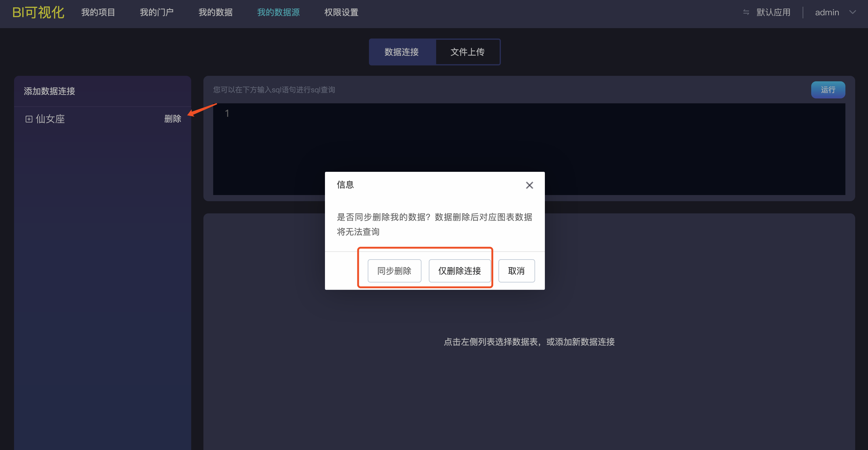The image size is (868, 450).
Task: Open the 我的项目 menu
Action: pyautogui.click(x=98, y=13)
